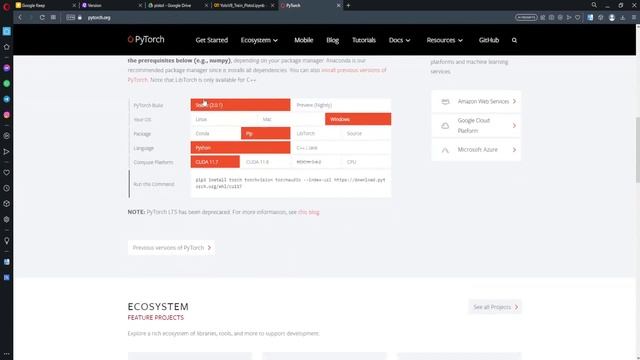640x360 pixels.
Task: Click the PyTorch site search magnifier
Action: coord(514,40)
